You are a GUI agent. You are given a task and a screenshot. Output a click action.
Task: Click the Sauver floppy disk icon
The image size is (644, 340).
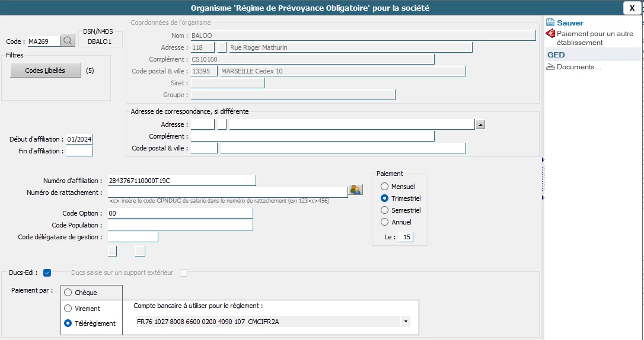[x=550, y=23]
